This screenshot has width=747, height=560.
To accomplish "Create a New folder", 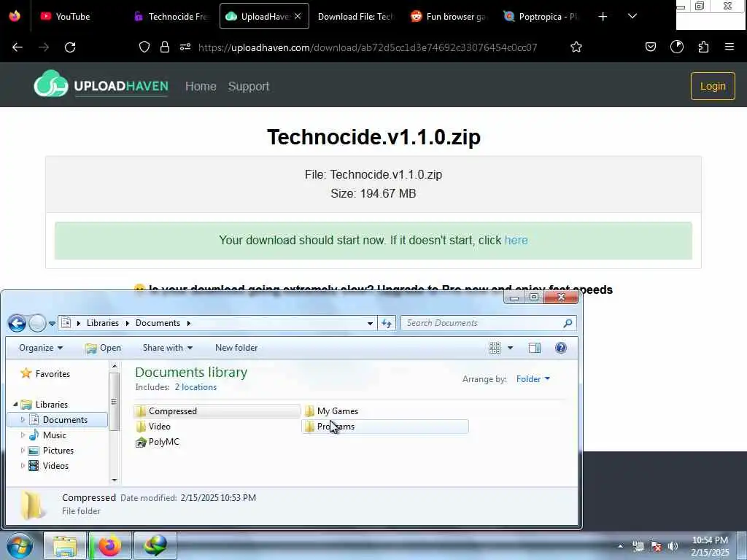I will point(236,348).
